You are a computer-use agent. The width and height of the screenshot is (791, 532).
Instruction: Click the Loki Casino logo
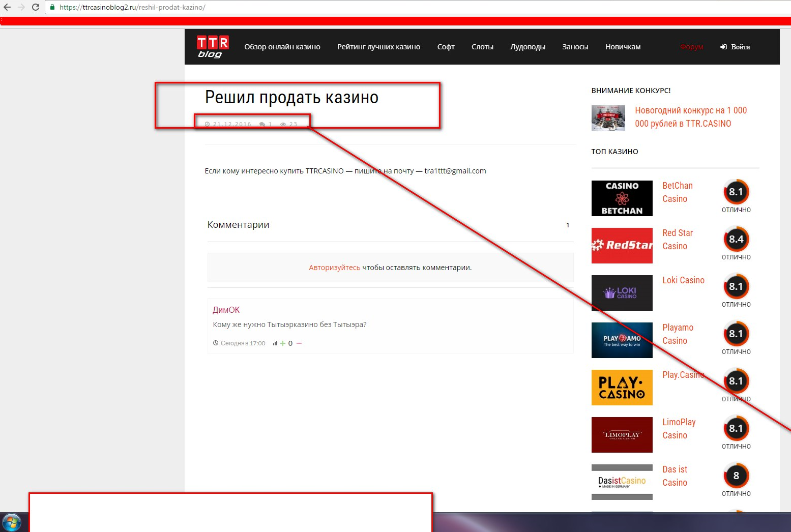coord(622,293)
